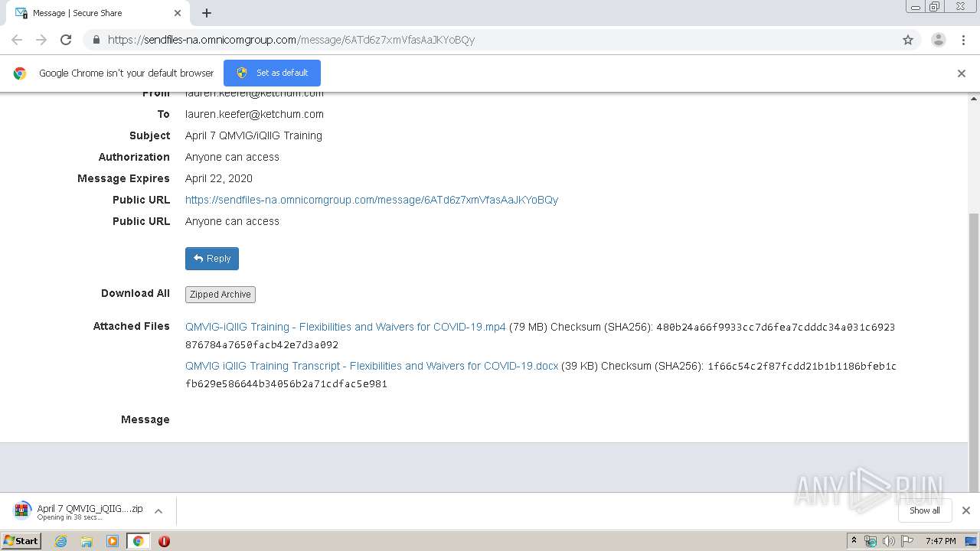Switch to Chrome on the taskbar
This screenshot has height=551, width=980.
tap(138, 541)
